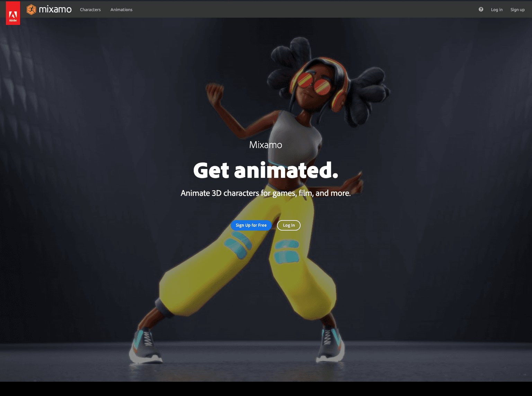Click the small 'Mixamo' hero title
This screenshot has height=396, width=532.
point(266,145)
